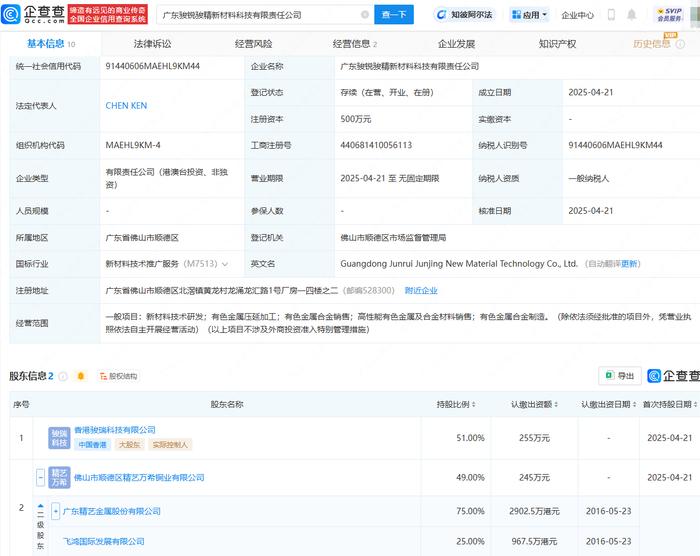Expand the 国标行业 M7513 chevron
The image size is (700, 556).
pyautogui.click(x=225, y=264)
